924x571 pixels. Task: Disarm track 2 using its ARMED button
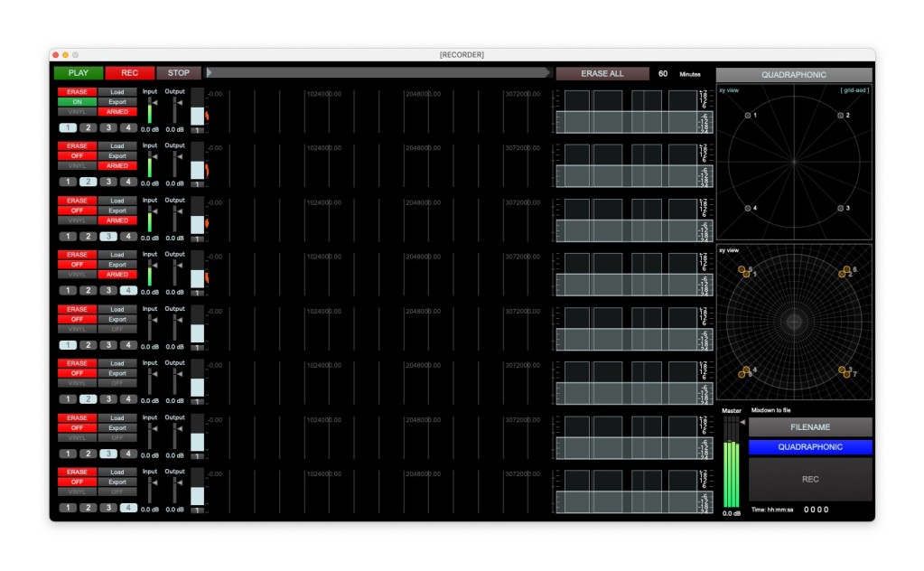pyautogui.click(x=117, y=166)
